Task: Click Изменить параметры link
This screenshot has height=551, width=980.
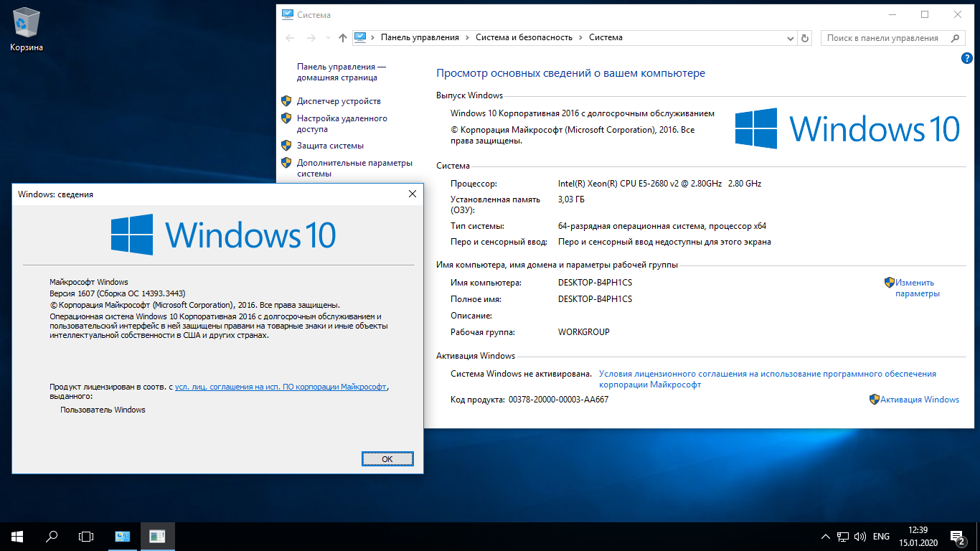Action: coord(917,288)
